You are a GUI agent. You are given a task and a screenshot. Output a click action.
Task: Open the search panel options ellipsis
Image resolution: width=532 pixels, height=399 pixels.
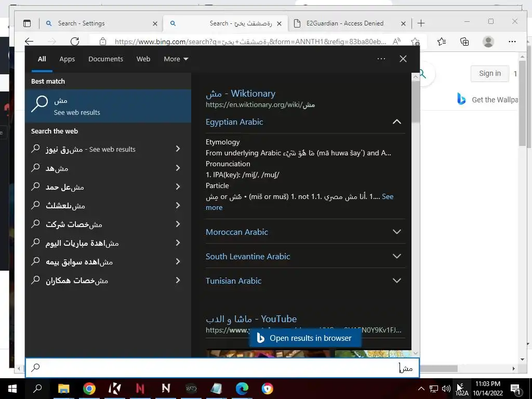(381, 59)
